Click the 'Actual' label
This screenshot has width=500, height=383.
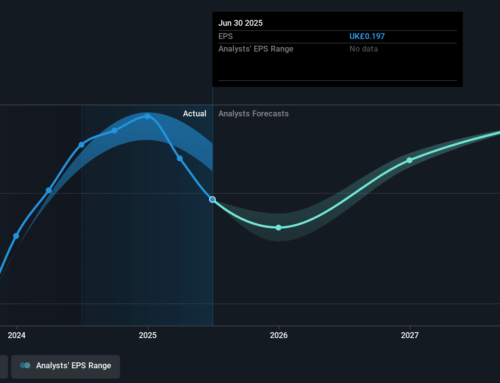(x=195, y=114)
